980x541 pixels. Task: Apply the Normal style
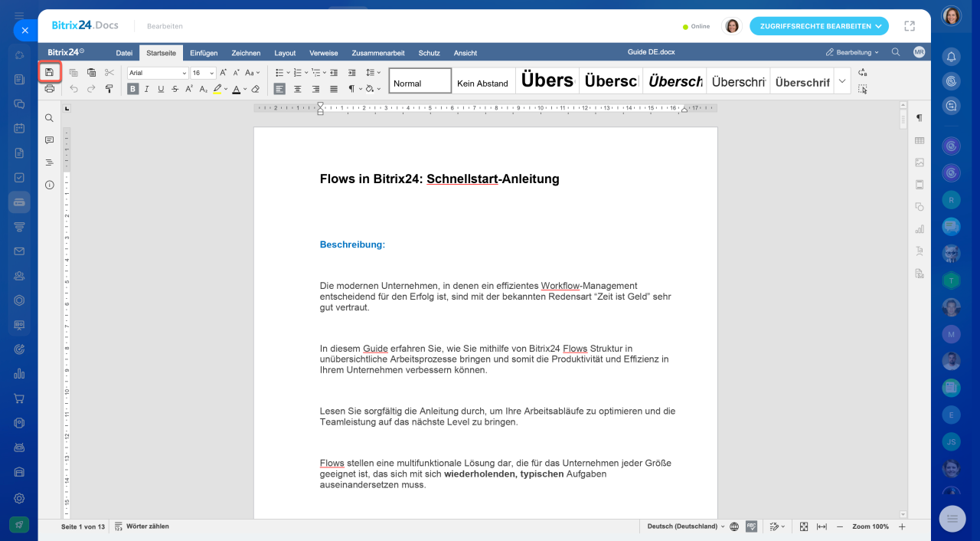(420, 80)
